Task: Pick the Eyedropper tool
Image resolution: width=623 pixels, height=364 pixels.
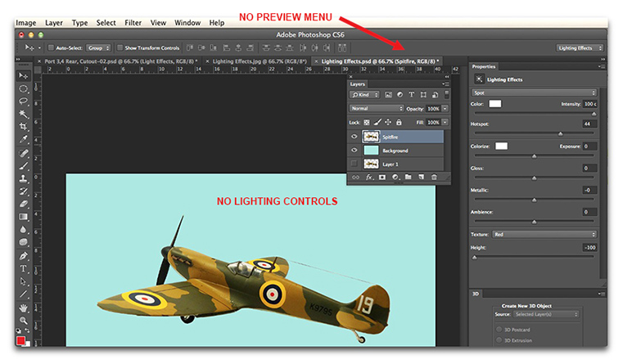Action: tap(24, 140)
